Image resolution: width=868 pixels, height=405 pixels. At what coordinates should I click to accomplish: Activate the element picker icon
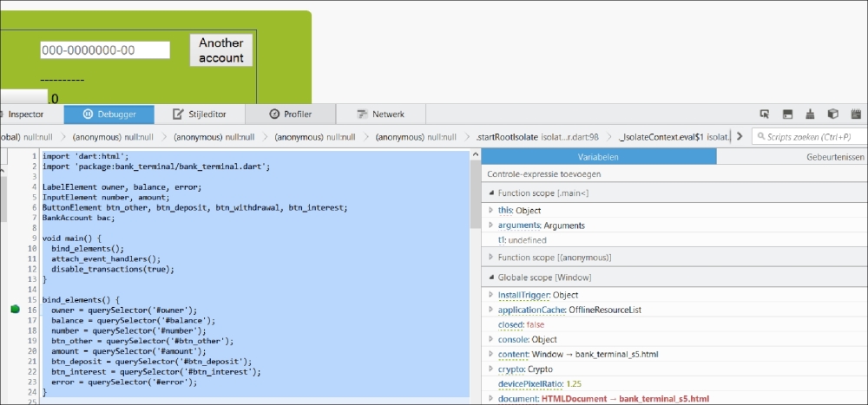click(x=765, y=114)
